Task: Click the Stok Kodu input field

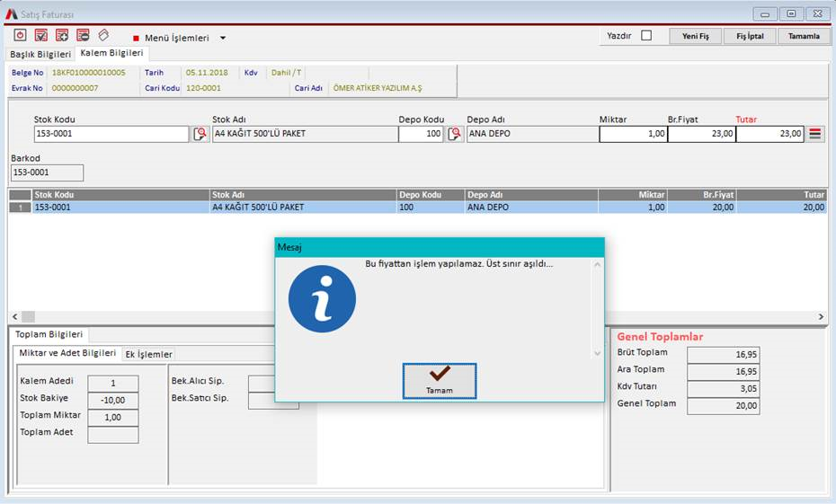Action: [x=111, y=134]
